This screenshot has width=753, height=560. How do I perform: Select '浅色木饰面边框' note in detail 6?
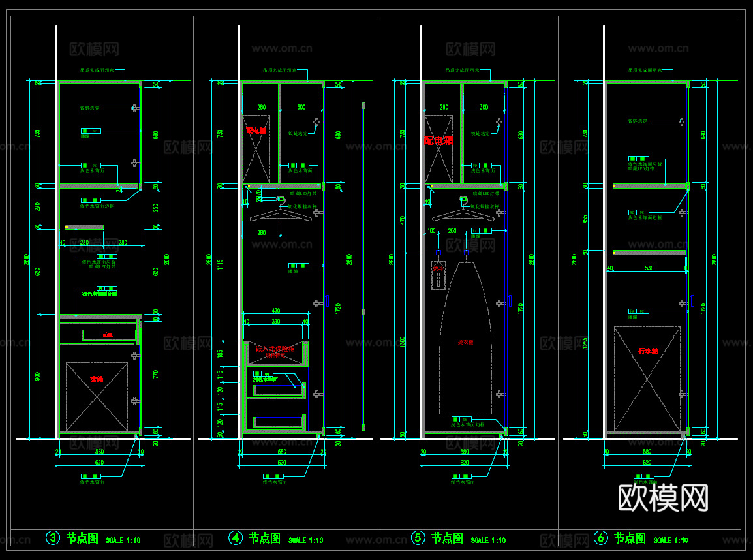tap(645, 218)
